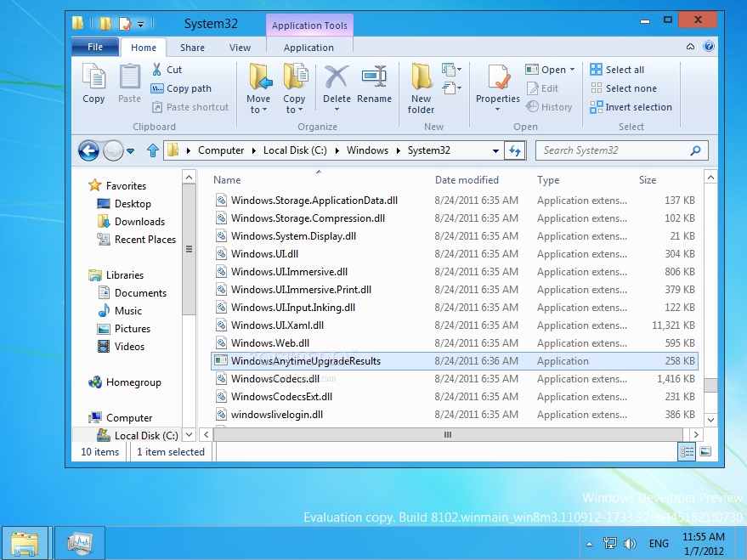
Task: Go up one folder level with the up arrow
Action: pos(151,150)
